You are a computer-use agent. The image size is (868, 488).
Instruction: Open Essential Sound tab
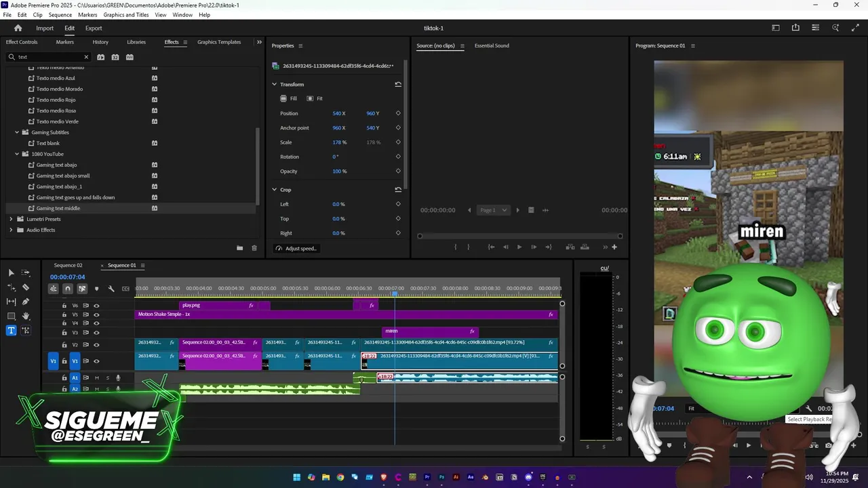pyautogui.click(x=492, y=45)
